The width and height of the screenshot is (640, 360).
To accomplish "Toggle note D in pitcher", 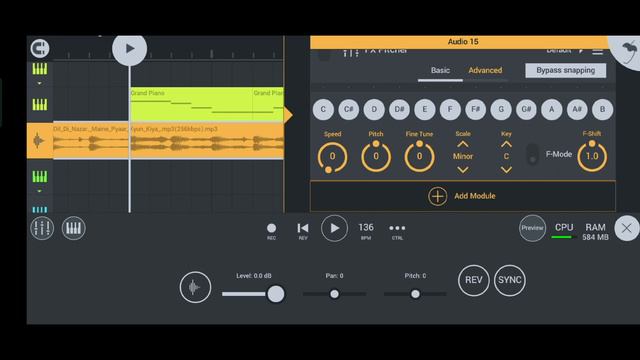I will pyautogui.click(x=374, y=109).
